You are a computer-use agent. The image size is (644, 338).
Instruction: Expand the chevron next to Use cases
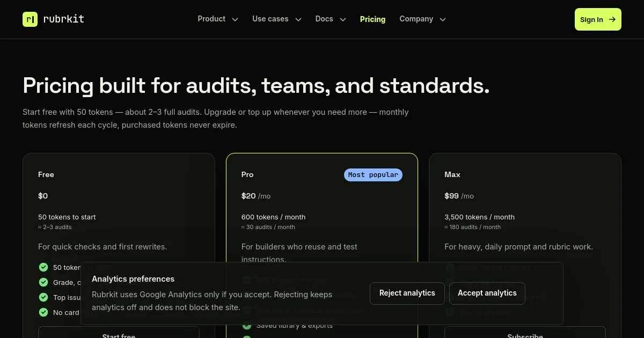click(x=298, y=19)
